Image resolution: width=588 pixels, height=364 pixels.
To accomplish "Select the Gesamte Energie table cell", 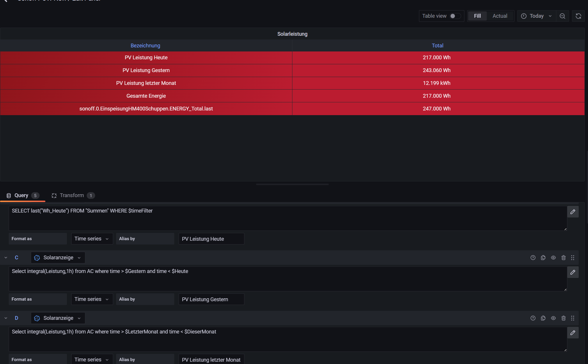I will [x=146, y=96].
